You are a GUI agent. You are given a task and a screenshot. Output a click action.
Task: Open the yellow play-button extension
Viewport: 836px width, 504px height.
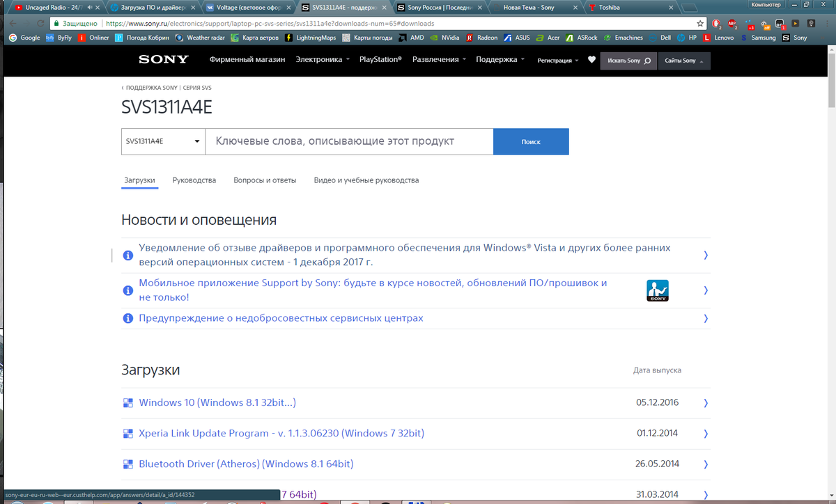click(x=796, y=23)
